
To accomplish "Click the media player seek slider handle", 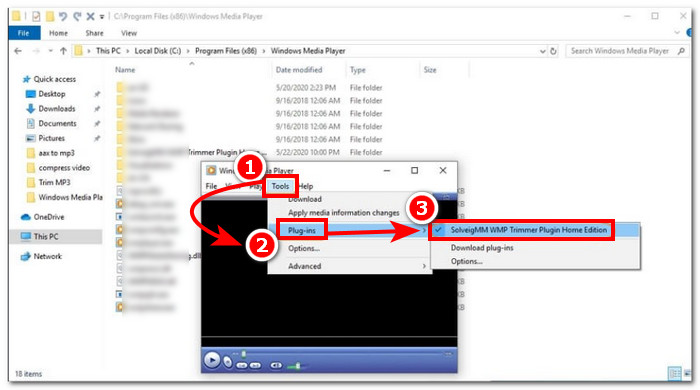I will (244, 354).
